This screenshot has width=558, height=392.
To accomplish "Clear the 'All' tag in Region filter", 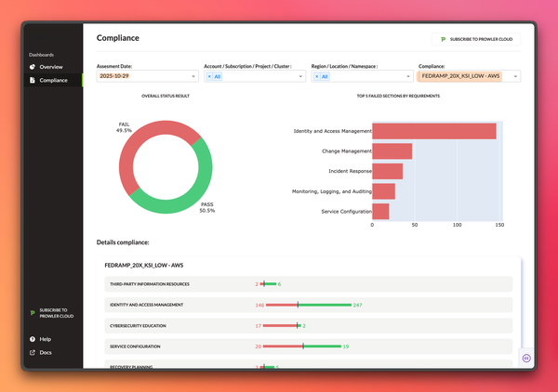I will click(316, 76).
